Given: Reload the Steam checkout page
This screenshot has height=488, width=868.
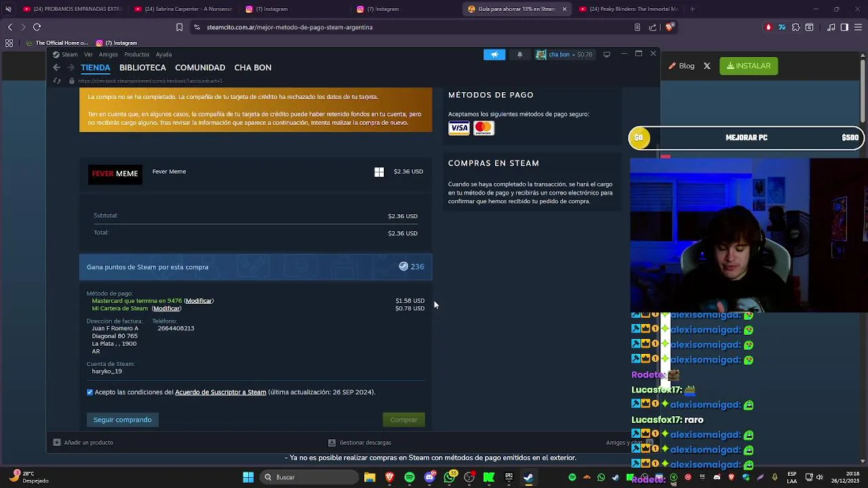Looking at the screenshot, I should coord(57,81).
